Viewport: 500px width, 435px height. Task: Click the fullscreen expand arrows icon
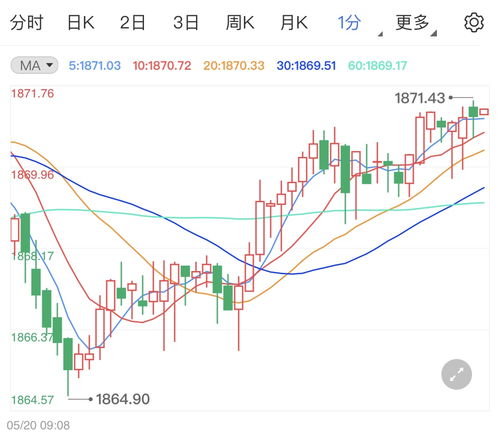(x=456, y=374)
